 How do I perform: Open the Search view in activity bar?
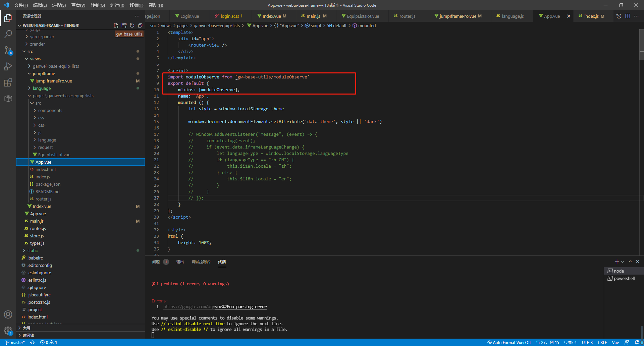[x=8, y=34]
